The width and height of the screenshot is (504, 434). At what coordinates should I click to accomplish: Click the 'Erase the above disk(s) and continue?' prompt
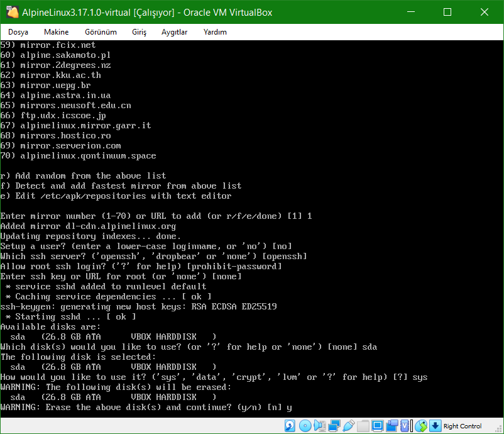(x=146, y=407)
